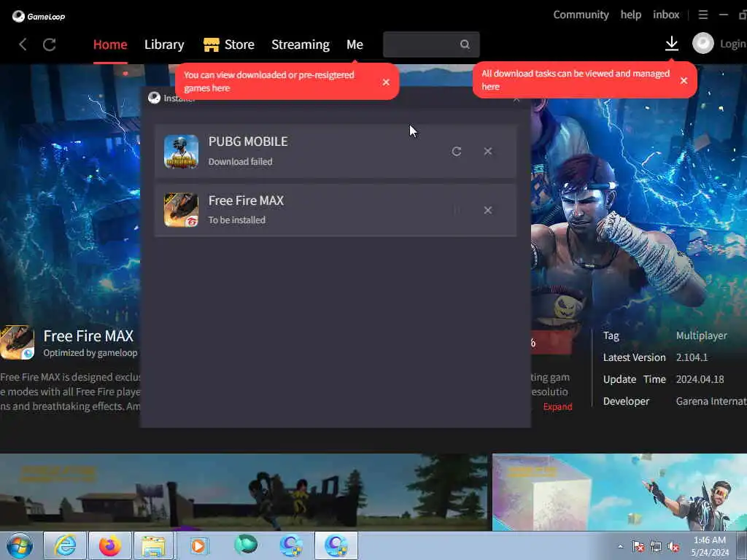Image resolution: width=747 pixels, height=560 pixels.
Task: Click the green globe taskbar icon
Action: pyautogui.click(x=246, y=544)
